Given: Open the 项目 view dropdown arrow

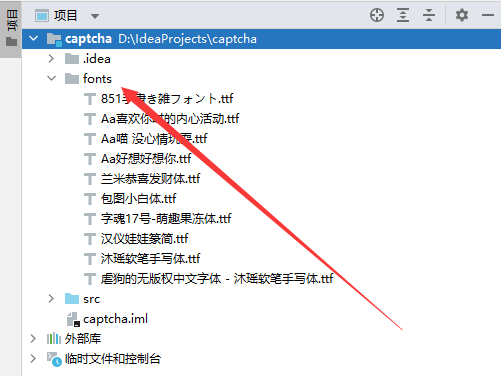Looking at the screenshot, I should [x=95, y=16].
